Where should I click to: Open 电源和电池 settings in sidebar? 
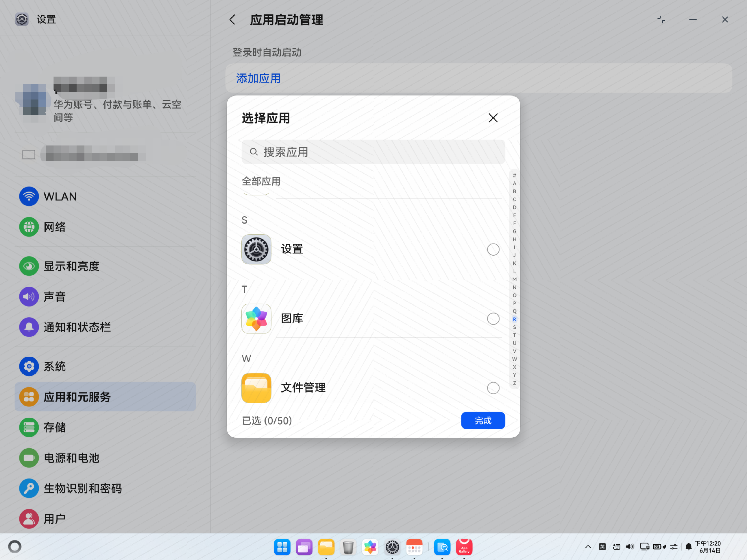pyautogui.click(x=105, y=458)
